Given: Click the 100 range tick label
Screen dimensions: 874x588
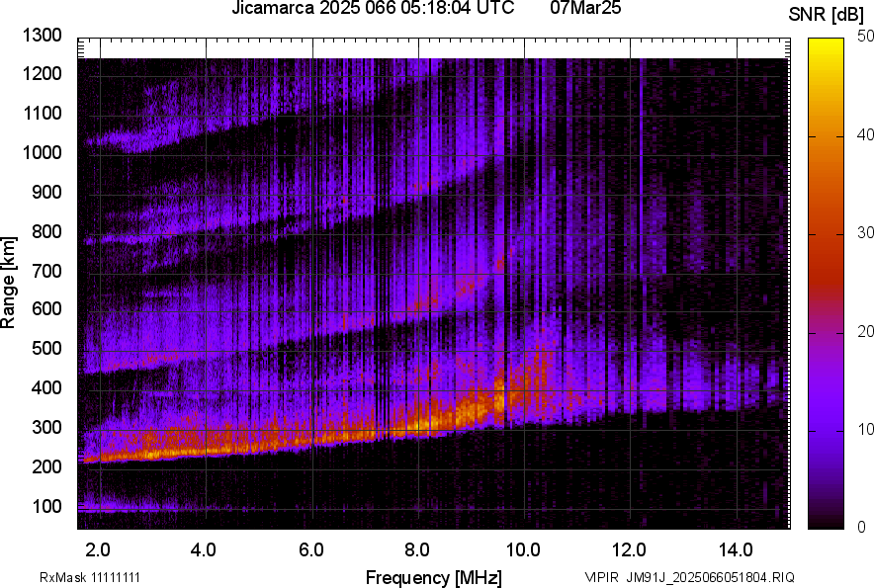Looking at the screenshot, I should (x=47, y=506).
